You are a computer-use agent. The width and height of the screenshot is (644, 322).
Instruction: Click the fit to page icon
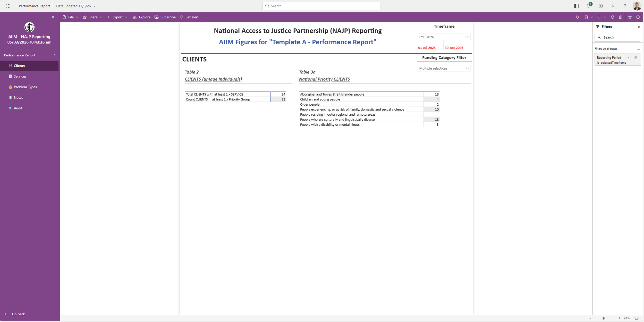pos(636,318)
